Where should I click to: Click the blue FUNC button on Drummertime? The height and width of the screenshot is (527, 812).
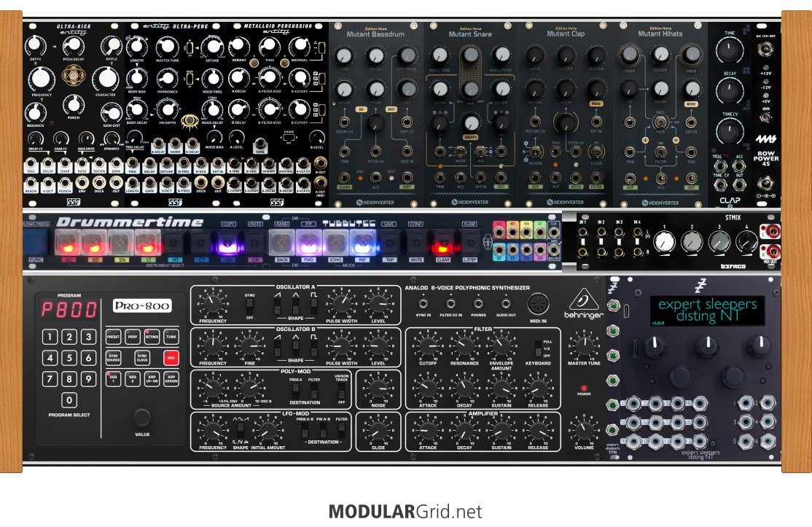[36, 241]
